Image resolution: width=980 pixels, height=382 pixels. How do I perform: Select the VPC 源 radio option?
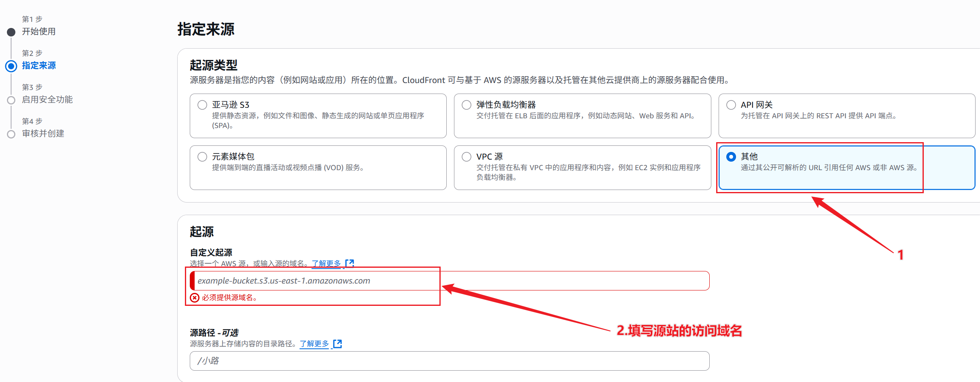467,157
